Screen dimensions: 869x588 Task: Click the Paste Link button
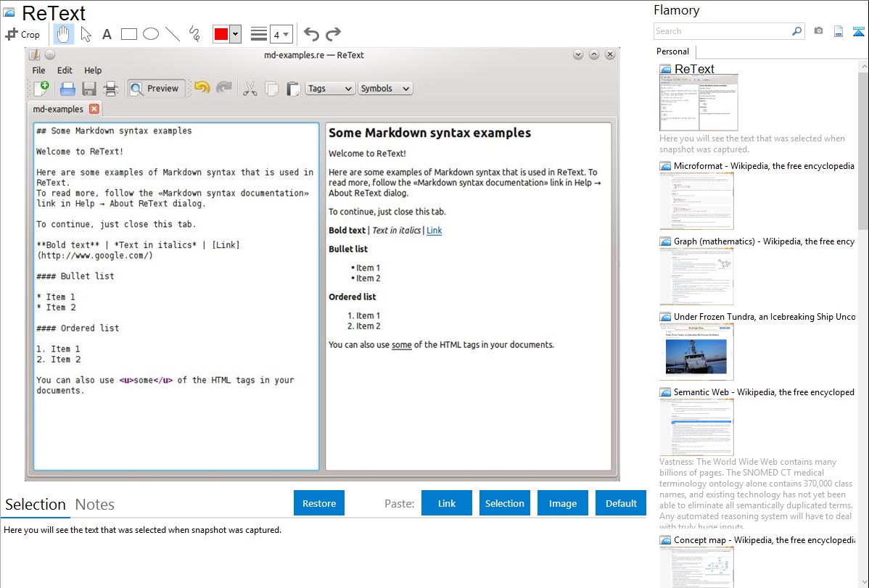click(447, 503)
